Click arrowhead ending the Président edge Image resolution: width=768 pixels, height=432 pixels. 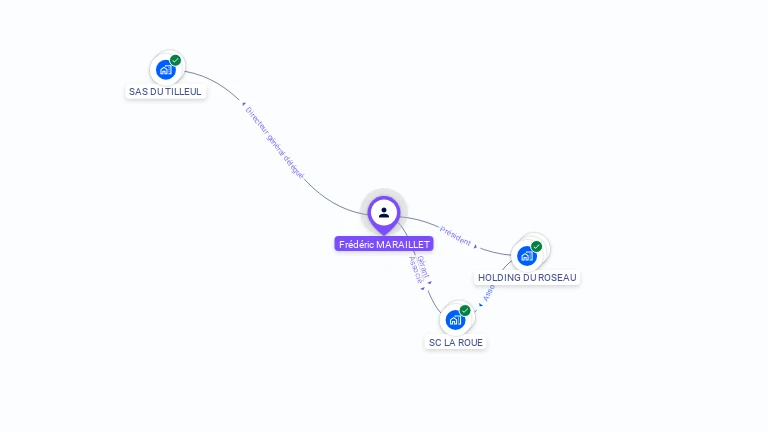(475, 246)
